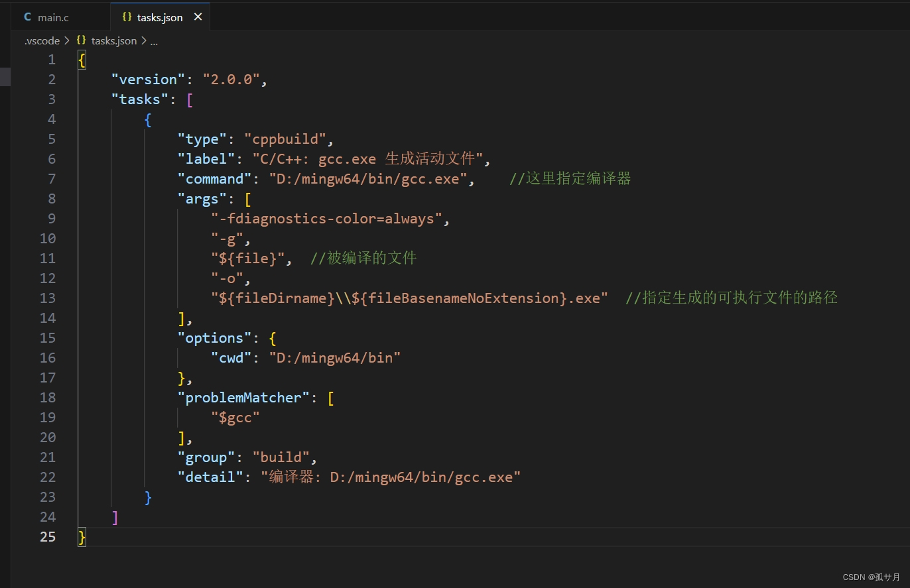The width and height of the screenshot is (910, 588).
Task: Click the cwd value "D:/mingw64/bin"
Action: coord(335,358)
